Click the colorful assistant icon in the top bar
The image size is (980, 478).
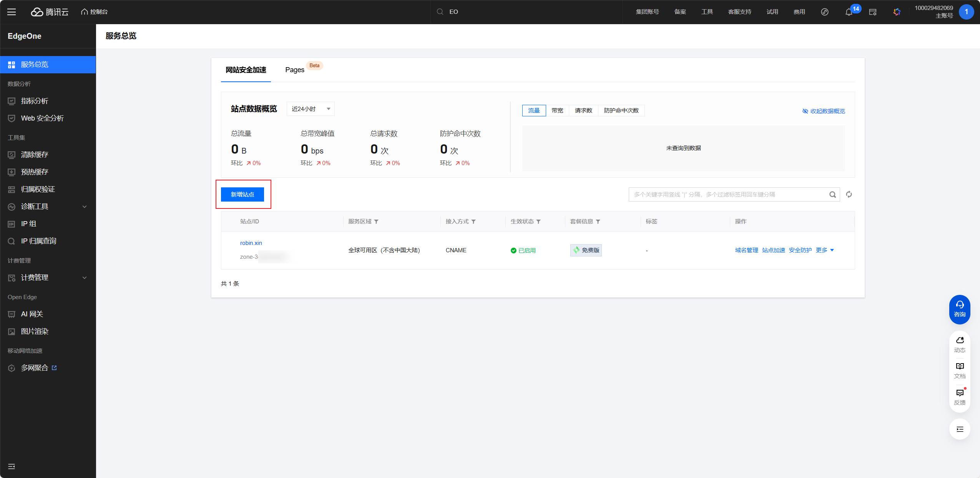897,12
